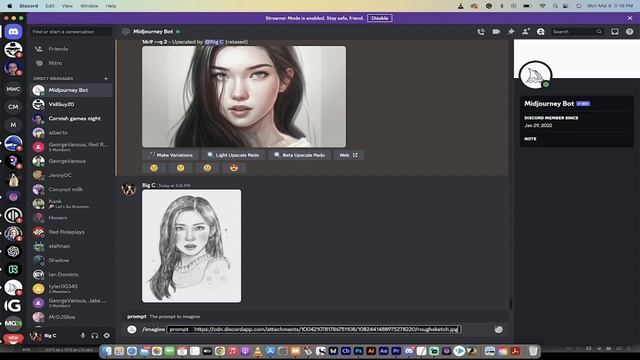This screenshot has width=640, height=360.
Task: Open the ChatGPT logo server icon
Action: click(x=13, y=251)
